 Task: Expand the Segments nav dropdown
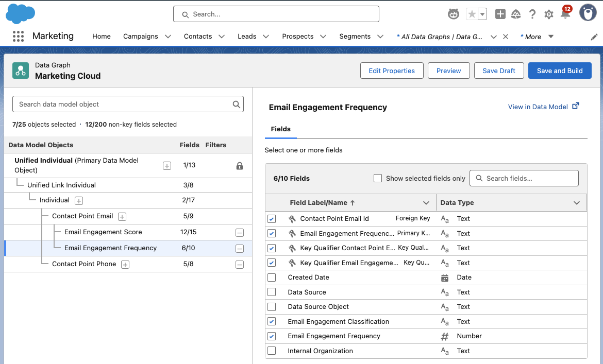click(380, 37)
